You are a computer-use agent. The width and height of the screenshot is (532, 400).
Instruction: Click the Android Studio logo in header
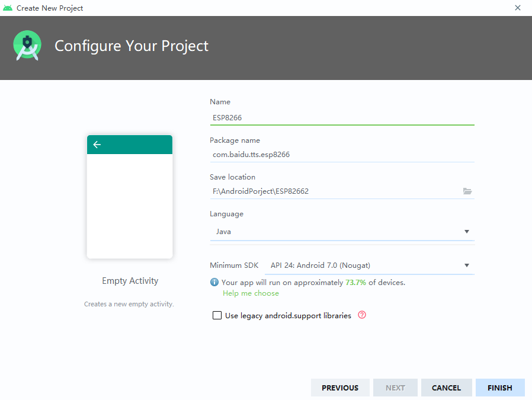[x=27, y=46]
